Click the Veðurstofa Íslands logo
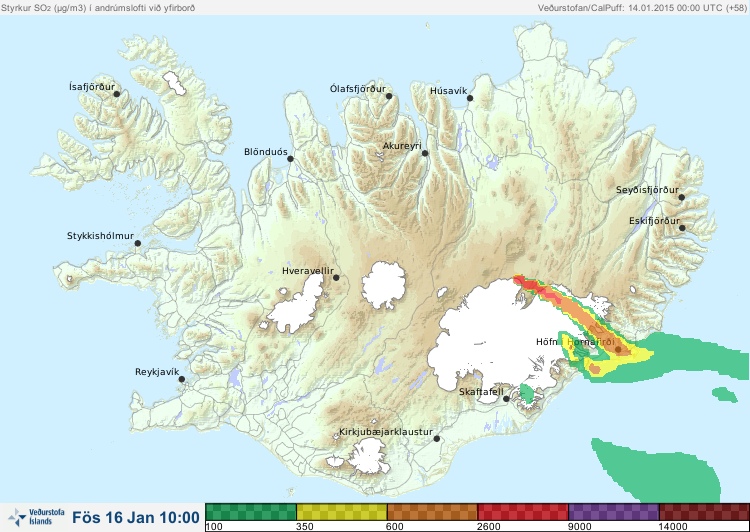 (36, 517)
